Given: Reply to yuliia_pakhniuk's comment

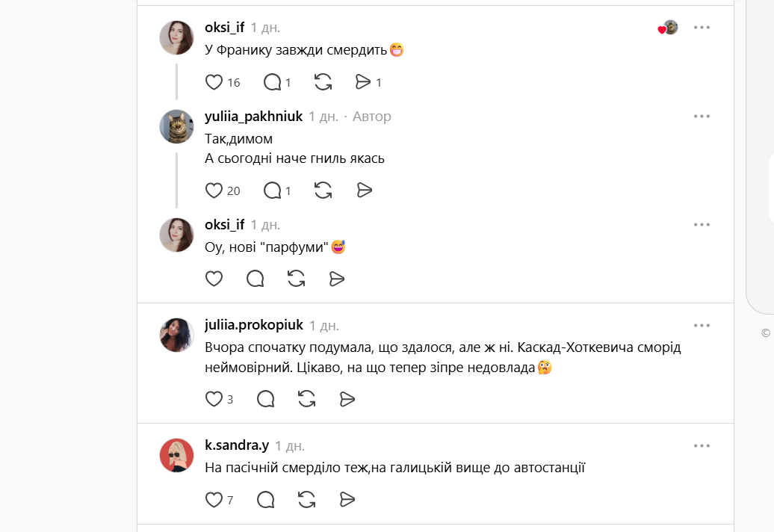Looking at the screenshot, I should tap(273, 191).
